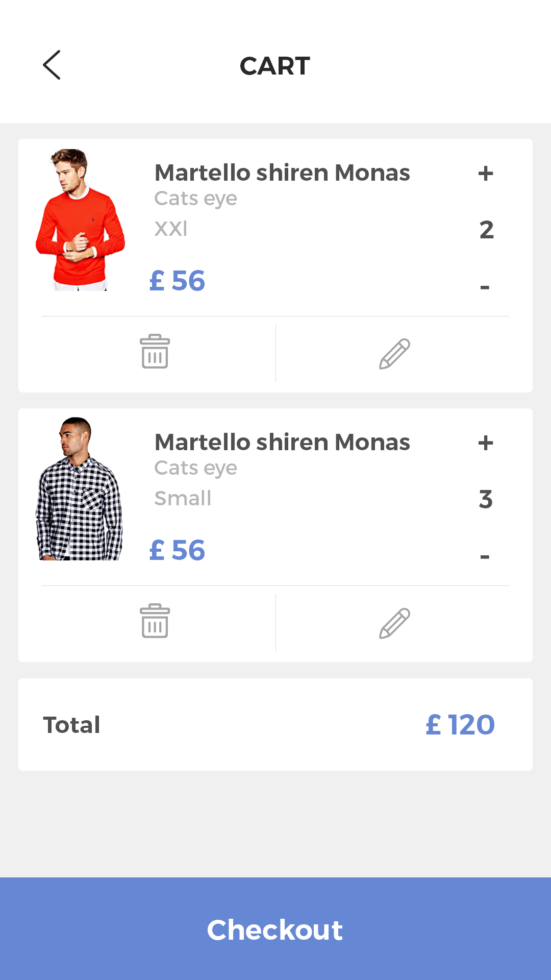Tap the quantity number 3
This screenshot has height=980, width=551.
pyautogui.click(x=486, y=499)
